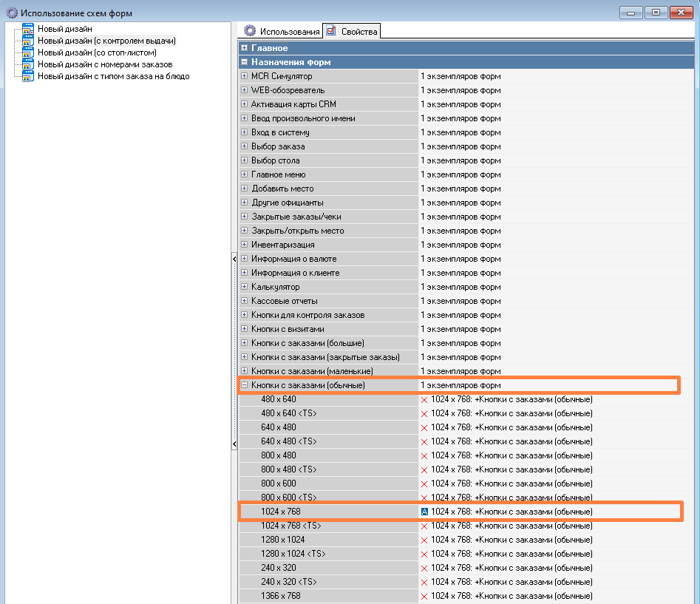
Task: Click the value cell for 1280 x 1024
Action: coord(511,540)
